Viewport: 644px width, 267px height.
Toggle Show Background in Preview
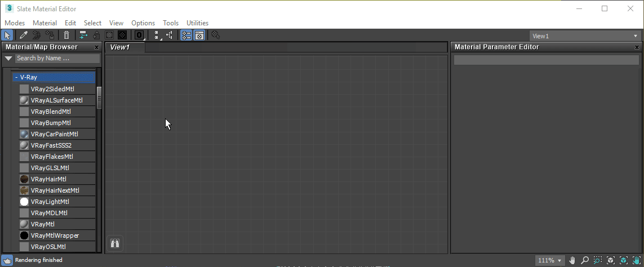[x=122, y=35]
